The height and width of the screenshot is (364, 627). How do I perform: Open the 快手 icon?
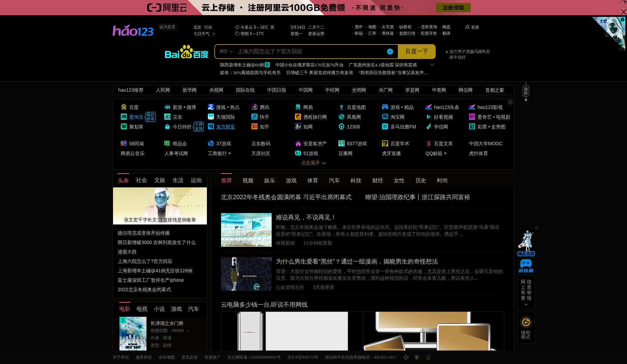coord(254,117)
